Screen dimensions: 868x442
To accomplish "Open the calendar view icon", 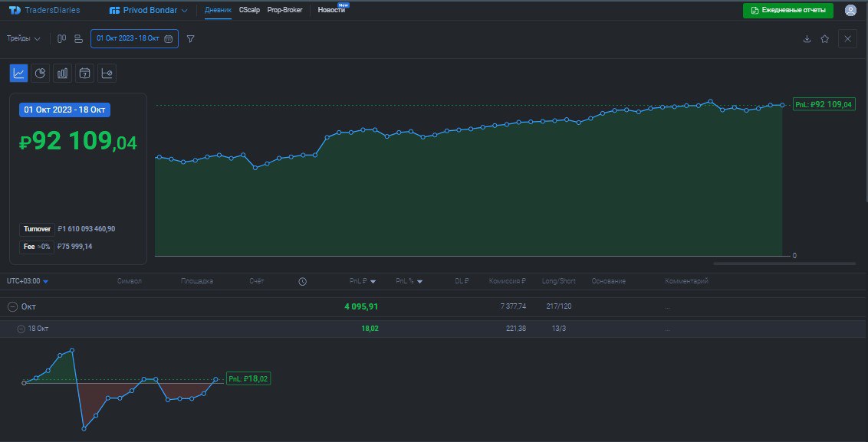I will pos(84,73).
